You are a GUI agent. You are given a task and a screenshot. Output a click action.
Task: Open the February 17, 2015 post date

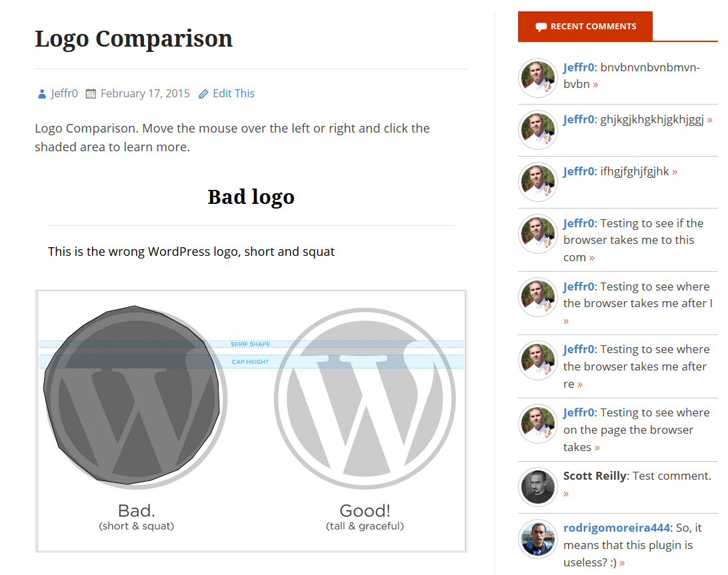(x=145, y=94)
